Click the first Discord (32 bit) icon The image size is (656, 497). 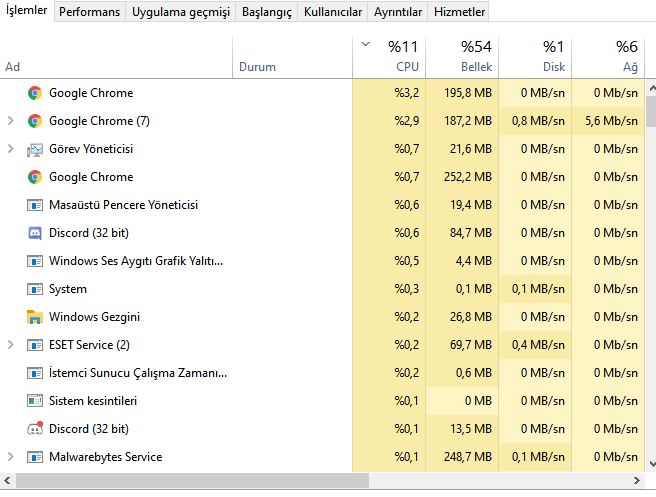coord(35,233)
